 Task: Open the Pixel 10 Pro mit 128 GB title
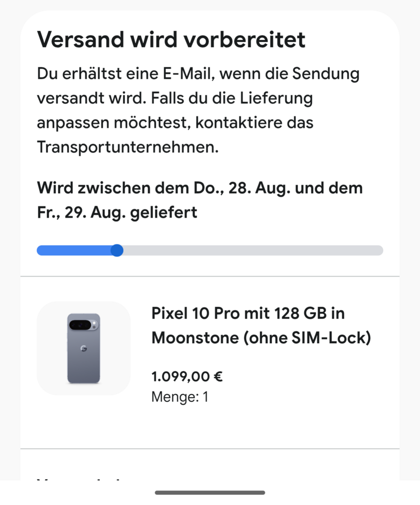click(248, 313)
